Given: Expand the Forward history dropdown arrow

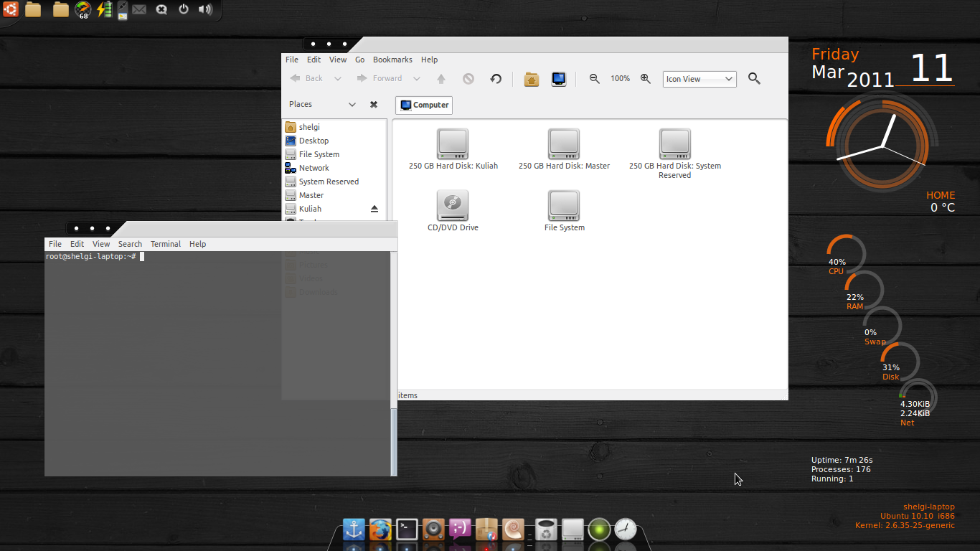Looking at the screenshot, I should pyautogui.click(x=417, y=79).
